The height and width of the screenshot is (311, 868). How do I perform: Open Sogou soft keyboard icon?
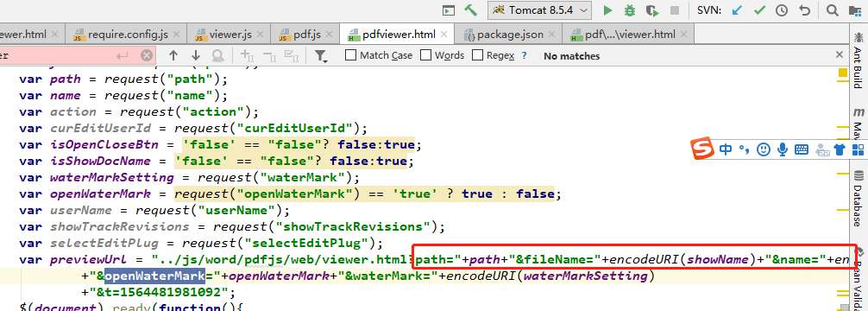[x=801, y=149]
